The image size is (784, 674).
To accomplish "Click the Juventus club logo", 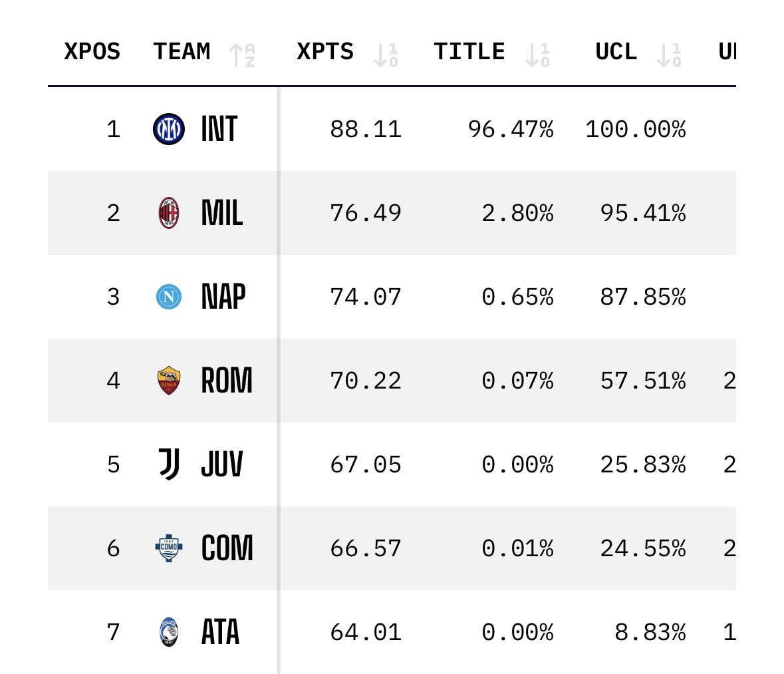I will [169, 464].
